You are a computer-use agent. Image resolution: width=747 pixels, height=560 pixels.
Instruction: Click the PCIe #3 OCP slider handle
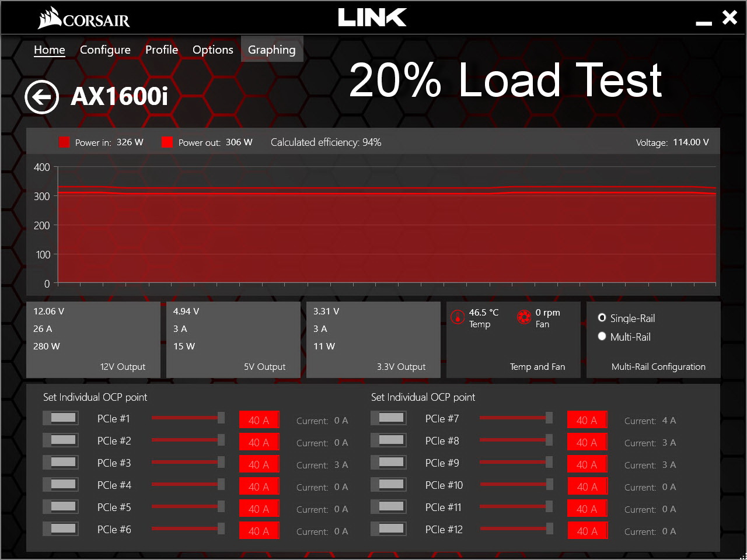[221, 462]
